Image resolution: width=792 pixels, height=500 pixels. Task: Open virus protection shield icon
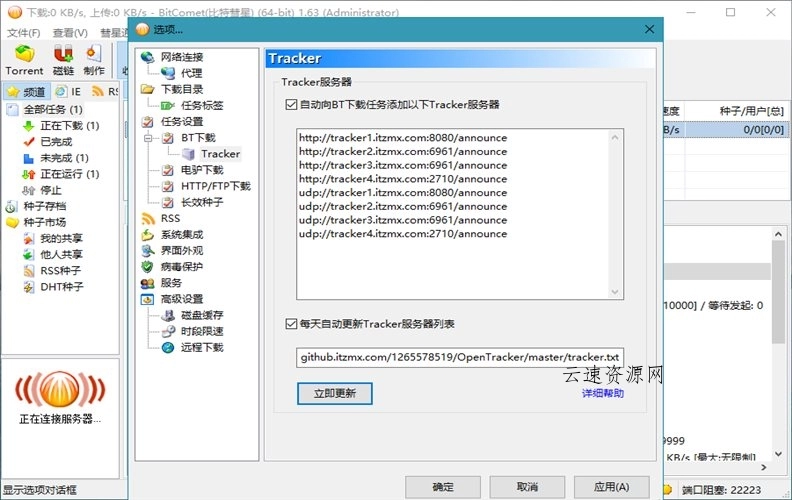pos(147,267)
